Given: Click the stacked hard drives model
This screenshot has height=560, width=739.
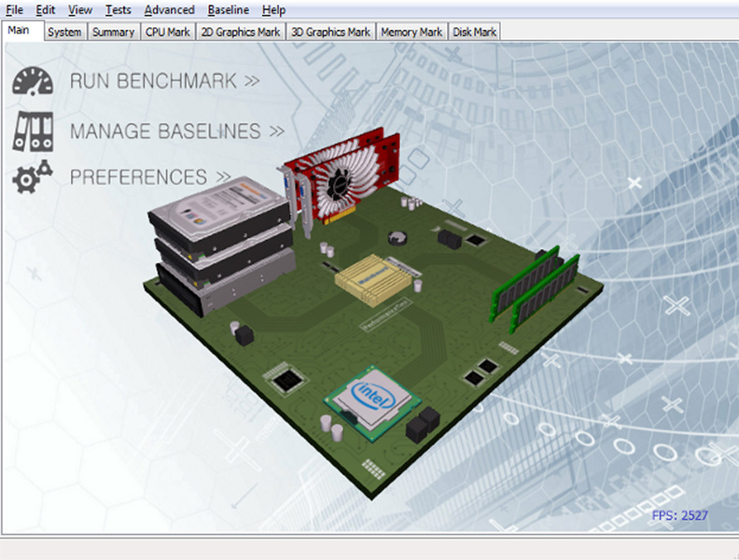Looking at the screenshot, I should click(x=220, y=245).
